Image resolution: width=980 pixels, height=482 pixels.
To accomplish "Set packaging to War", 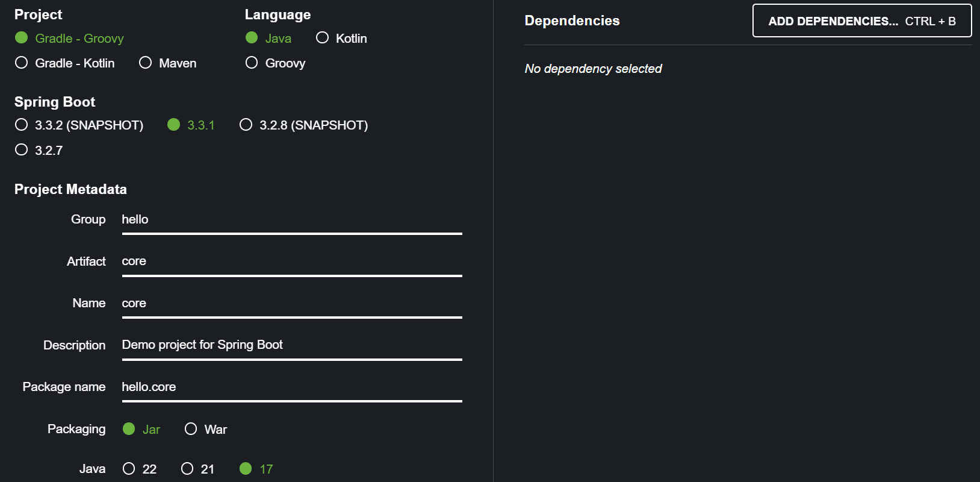I will [x=191, y=429].
